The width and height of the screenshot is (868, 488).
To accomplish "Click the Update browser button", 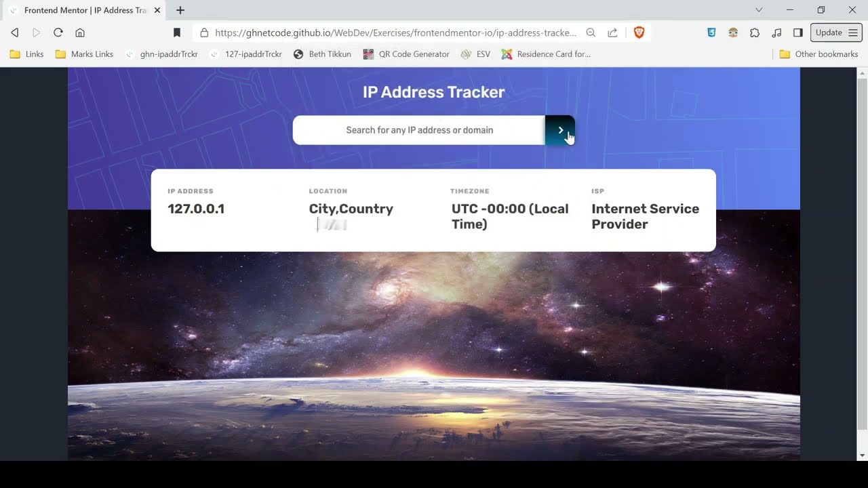I will point(835,33).
